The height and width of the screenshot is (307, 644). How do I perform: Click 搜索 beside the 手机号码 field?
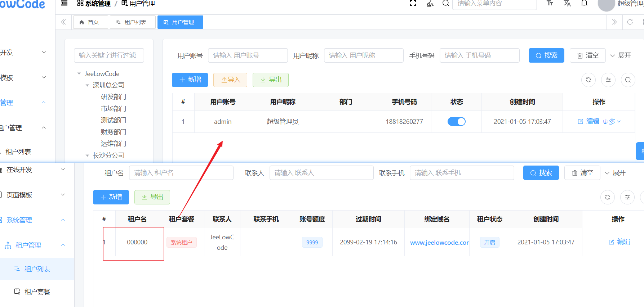[x=546, y=55]
